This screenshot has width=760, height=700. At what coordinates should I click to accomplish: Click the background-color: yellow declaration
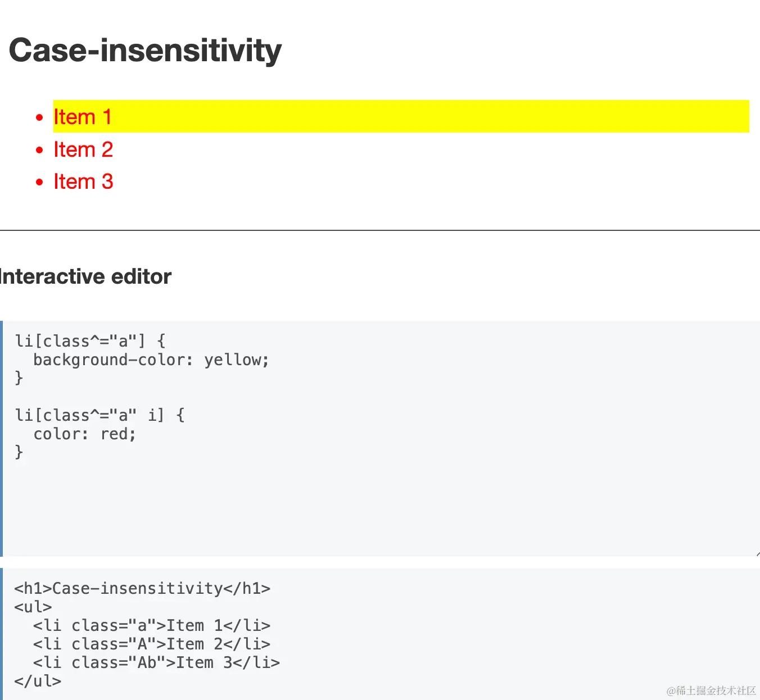click(151, 360)
